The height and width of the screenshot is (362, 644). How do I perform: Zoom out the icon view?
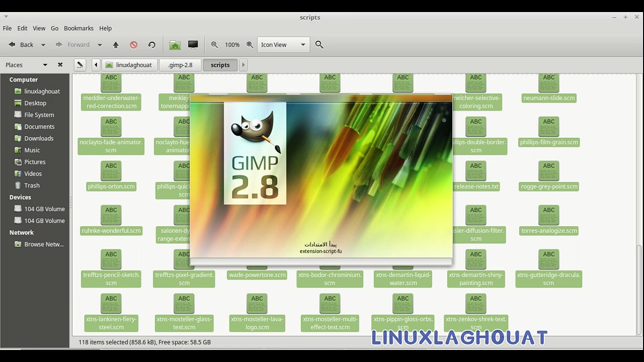tap(214, 45)
